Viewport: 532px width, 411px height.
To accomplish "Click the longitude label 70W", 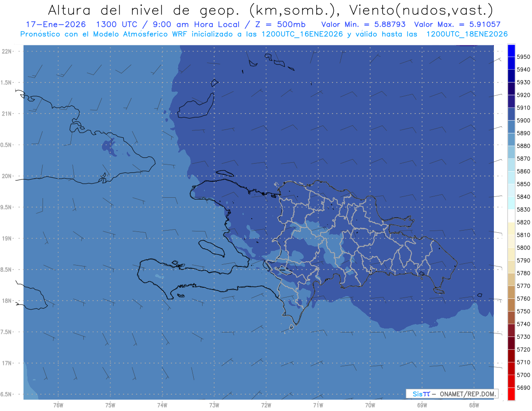I will pos(370,405).
